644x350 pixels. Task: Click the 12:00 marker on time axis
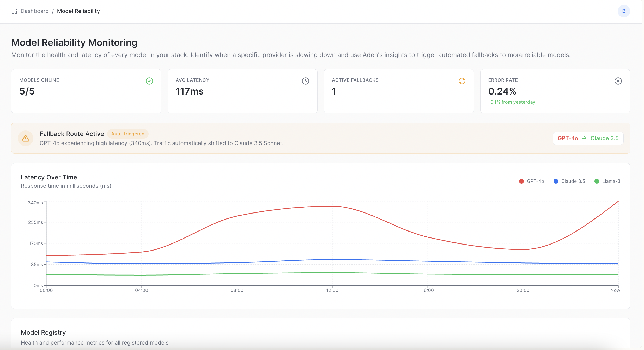[x=332, y=290]
